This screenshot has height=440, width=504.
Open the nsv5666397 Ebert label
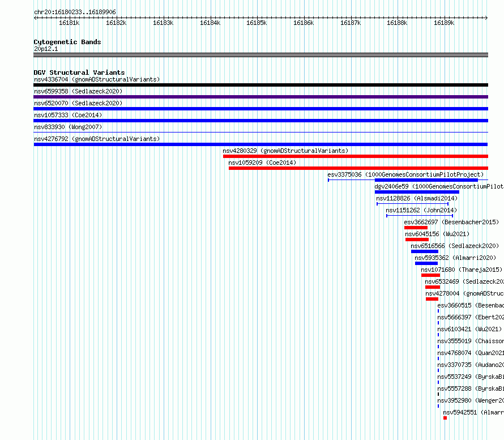[471, 317]
